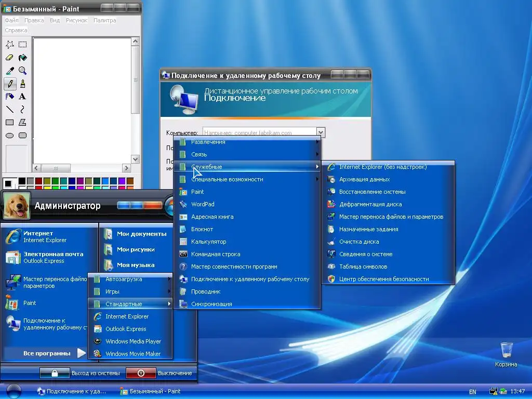This screenshot has width=532, height=399.
Task: Click the Компьютер input field
Action: (x=260, y=132)
